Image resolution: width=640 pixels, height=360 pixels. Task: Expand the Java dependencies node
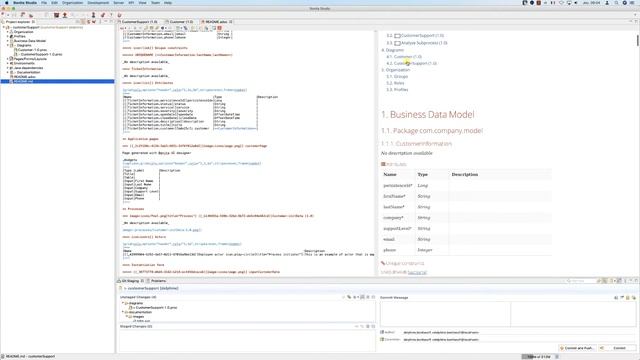tap(7, 68)
